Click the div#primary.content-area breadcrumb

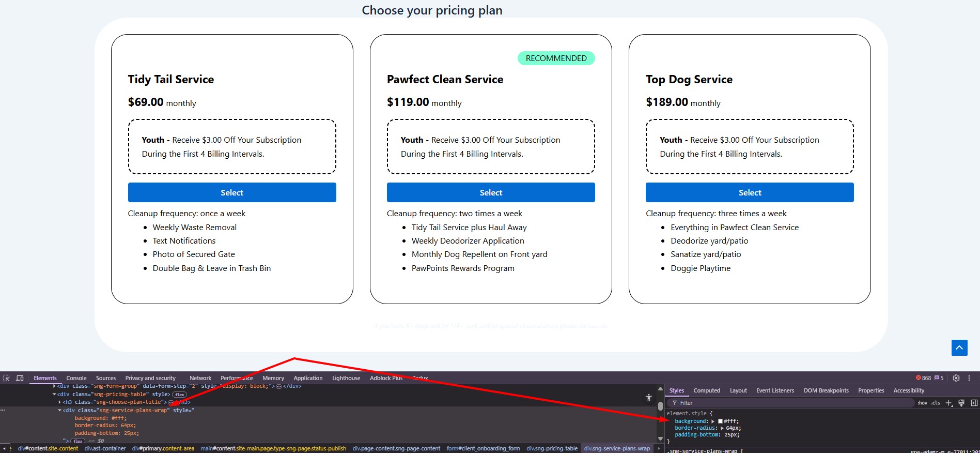coord(163,448)
